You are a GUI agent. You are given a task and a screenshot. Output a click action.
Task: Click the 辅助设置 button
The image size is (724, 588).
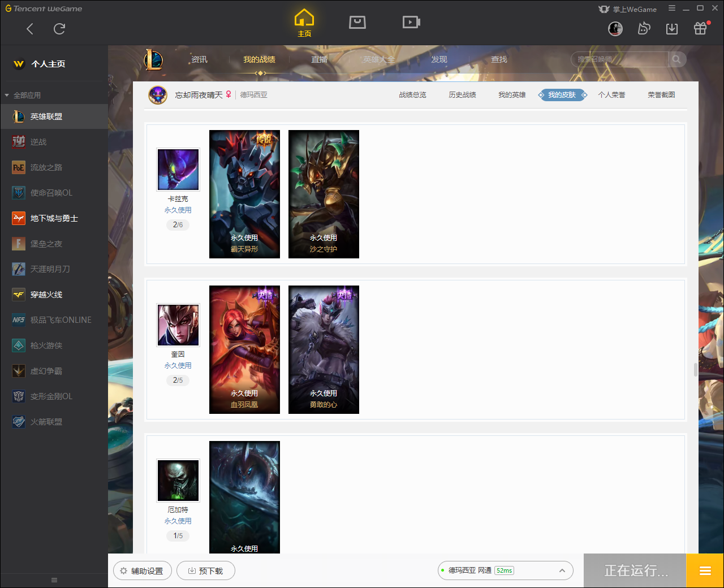141,570
